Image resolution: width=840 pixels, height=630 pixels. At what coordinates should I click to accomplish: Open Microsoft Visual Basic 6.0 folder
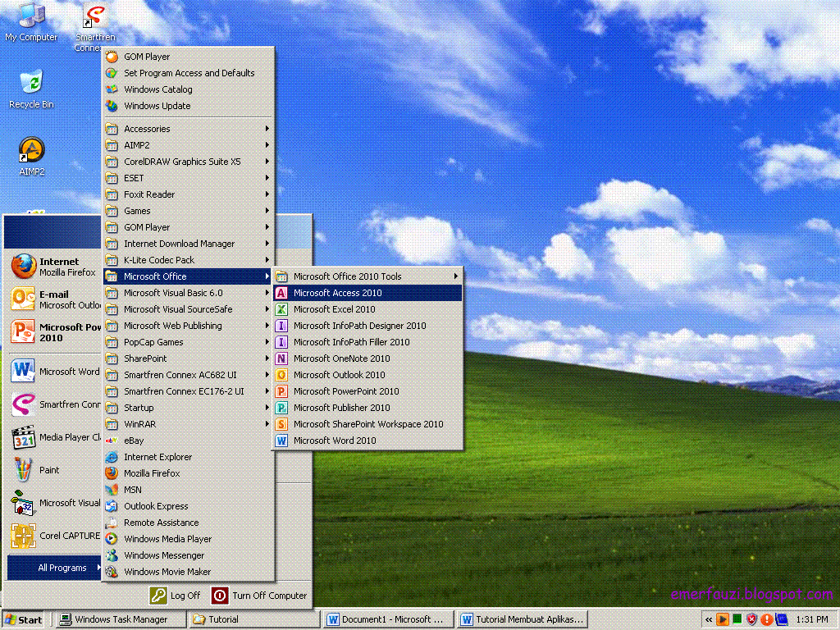pos(188,293)
